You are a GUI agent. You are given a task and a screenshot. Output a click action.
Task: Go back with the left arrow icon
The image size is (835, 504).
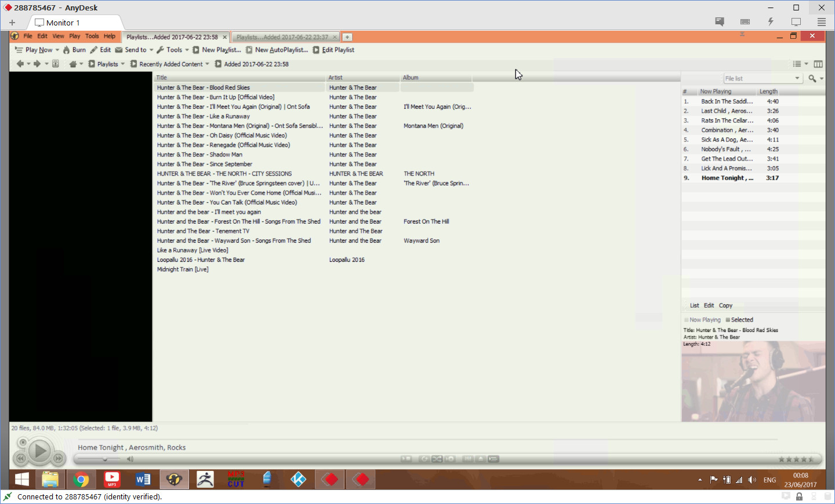coord(20,64)
